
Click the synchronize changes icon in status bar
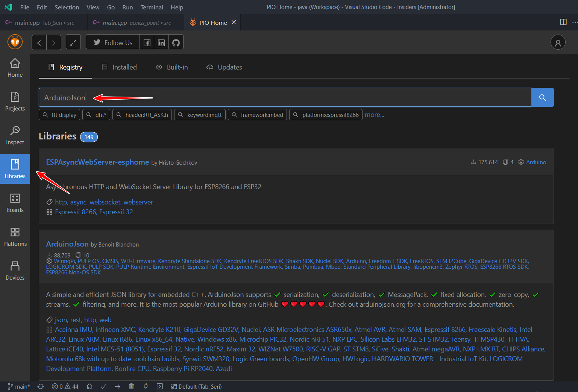coord(41,386)
